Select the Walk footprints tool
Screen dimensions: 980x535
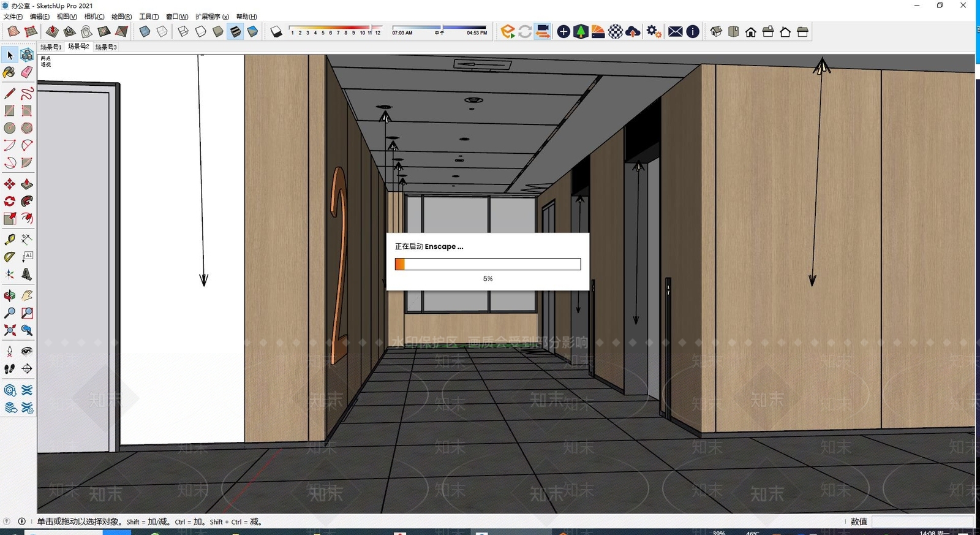point(10,368)
